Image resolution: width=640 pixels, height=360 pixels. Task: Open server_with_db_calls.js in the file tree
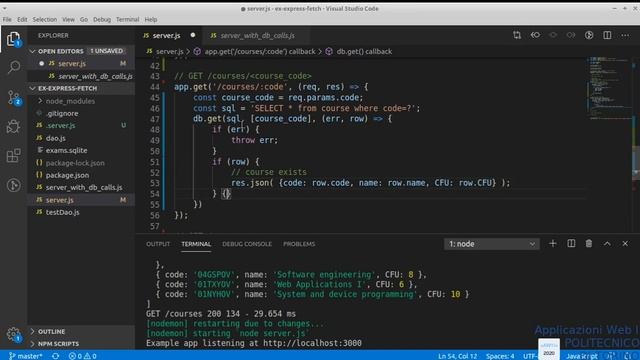84,187
